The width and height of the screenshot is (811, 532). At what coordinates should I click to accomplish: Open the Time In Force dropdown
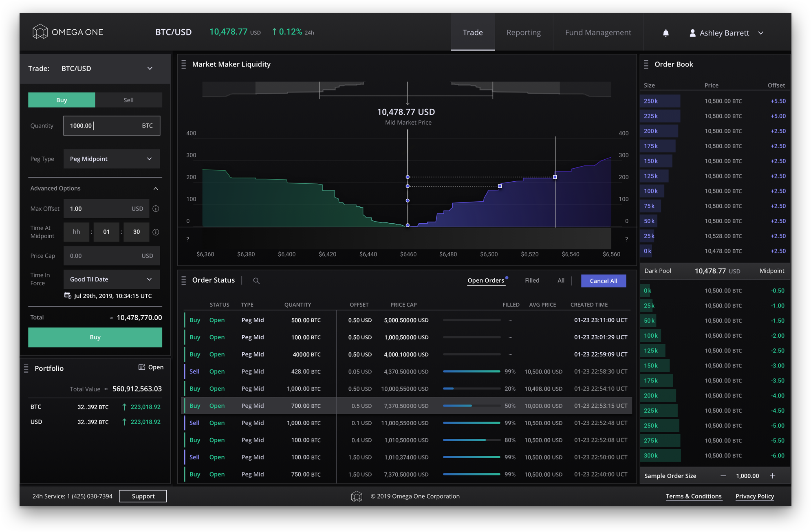pyautogui.click(x=112, y=279)
